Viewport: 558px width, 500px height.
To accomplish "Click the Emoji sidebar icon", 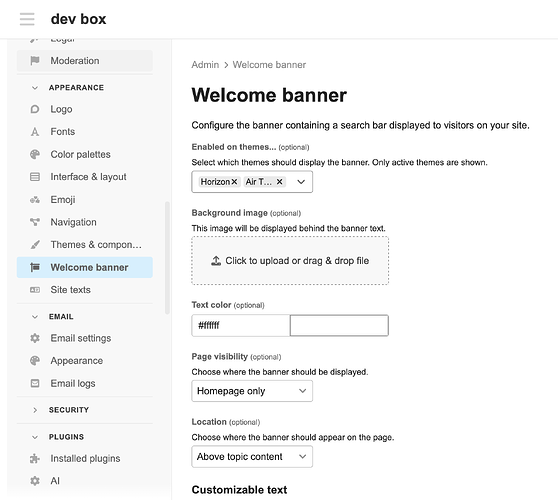I will [x=35, y=200].
